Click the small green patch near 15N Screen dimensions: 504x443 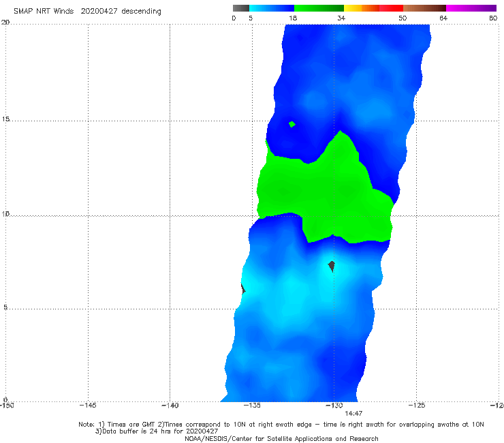click(292, 124)
